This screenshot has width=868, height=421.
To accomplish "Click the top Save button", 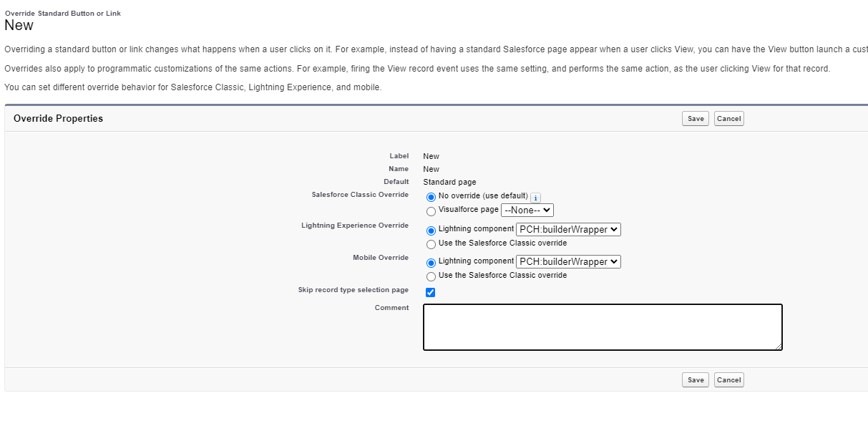I will click(696, 119).
